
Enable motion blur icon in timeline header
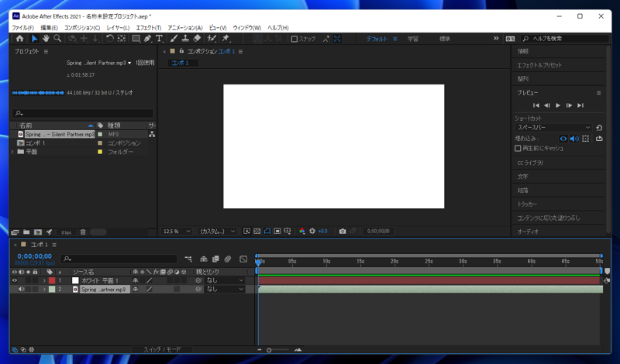pos(228,259)
